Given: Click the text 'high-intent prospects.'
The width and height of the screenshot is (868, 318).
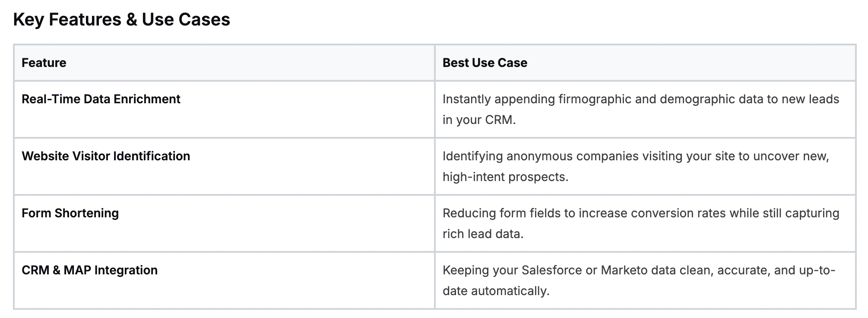Looking at the screenshot, I should pos(506,177).
